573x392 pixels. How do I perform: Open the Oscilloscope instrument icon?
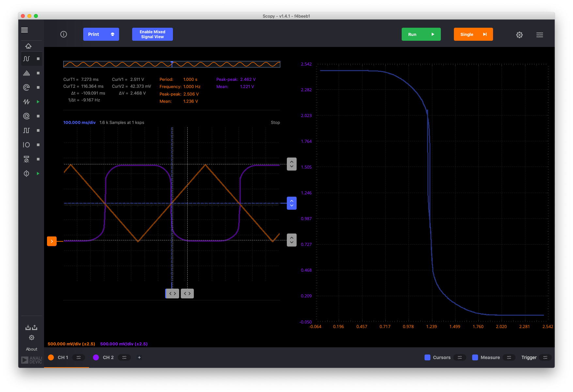click(x=26, y=59)
